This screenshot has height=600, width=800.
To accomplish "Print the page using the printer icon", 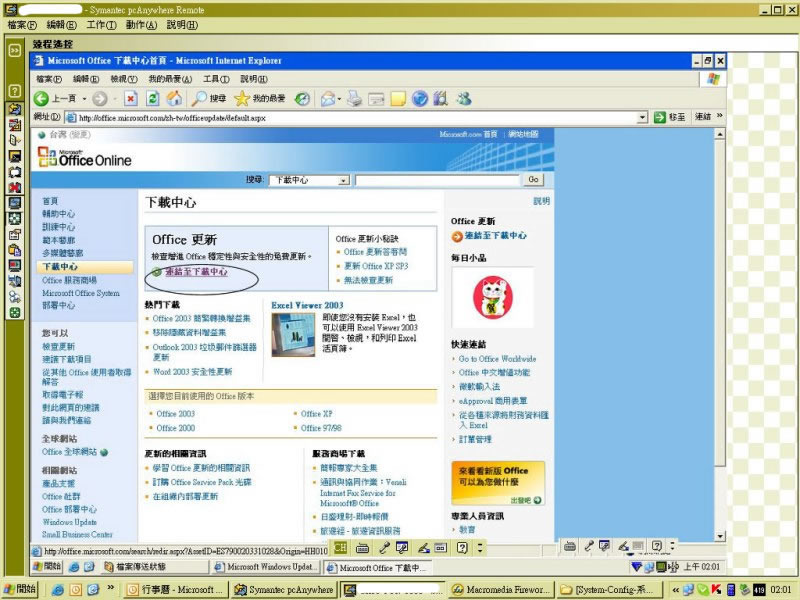I will click(355, 98).
